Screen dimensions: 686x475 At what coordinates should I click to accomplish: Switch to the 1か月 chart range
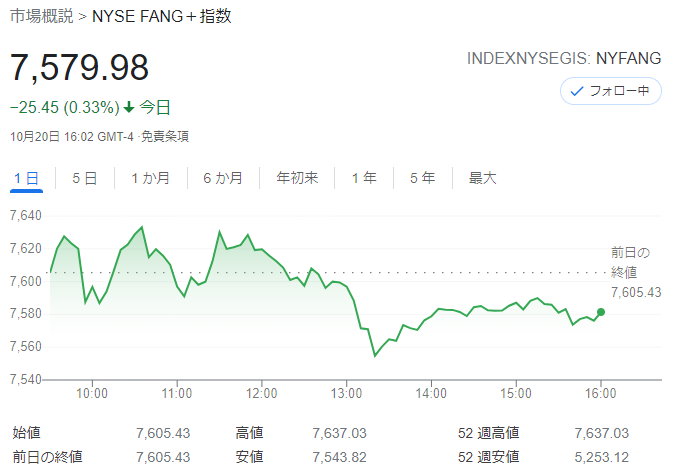pyautogui.click(x=150, y=178)
